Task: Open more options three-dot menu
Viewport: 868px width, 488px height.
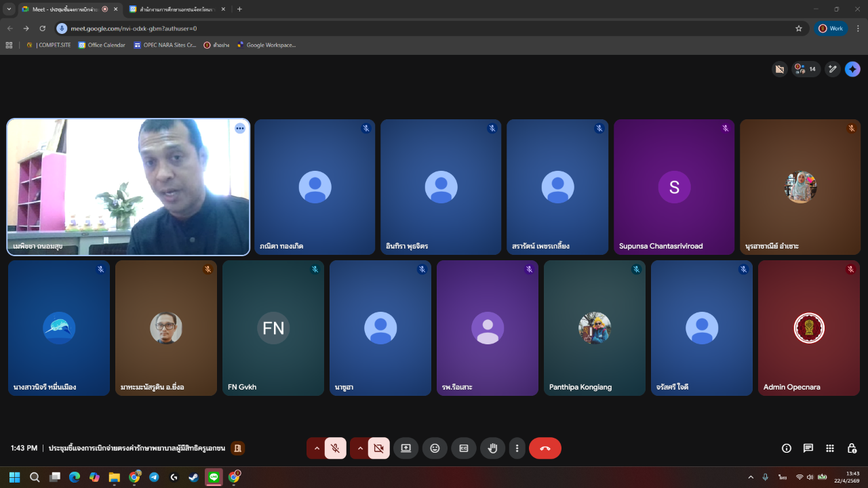Action: (x=517, y=448)
